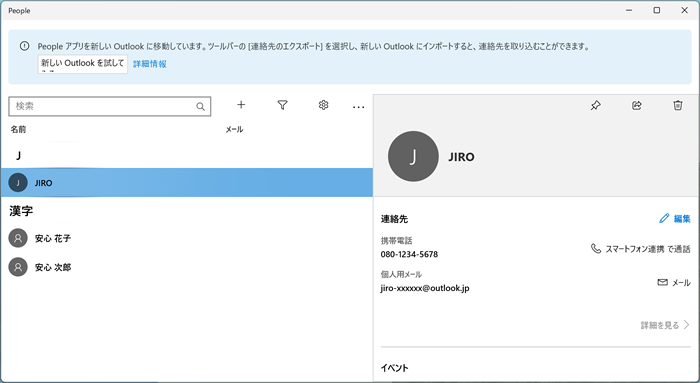
Task: Click the メール button to send email
Action: 674,283
